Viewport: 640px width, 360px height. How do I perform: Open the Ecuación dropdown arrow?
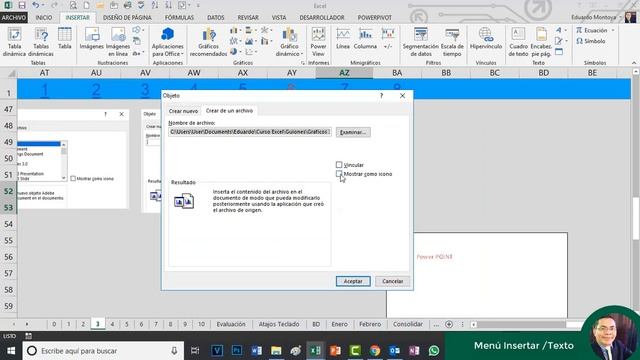coord(613,30)
